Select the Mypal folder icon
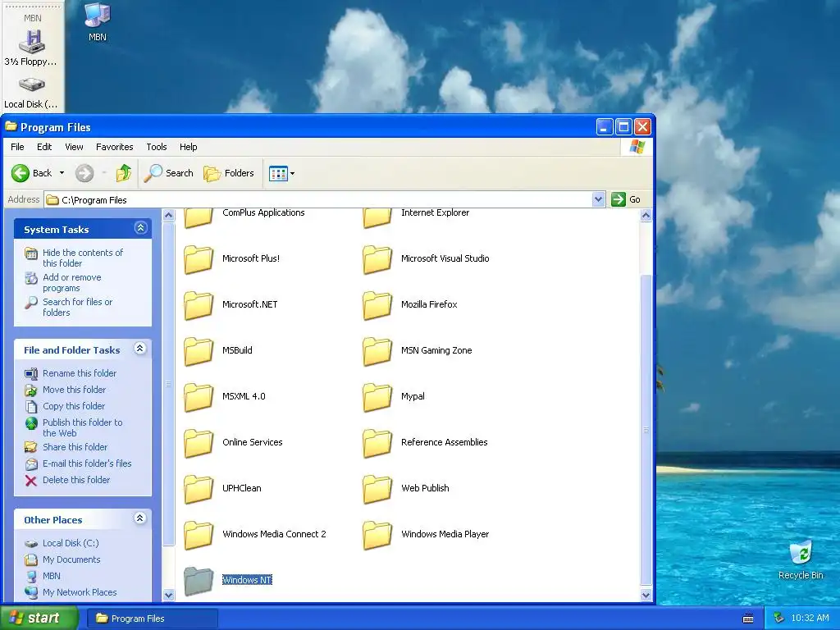840x630 pixels. (377, 398)
